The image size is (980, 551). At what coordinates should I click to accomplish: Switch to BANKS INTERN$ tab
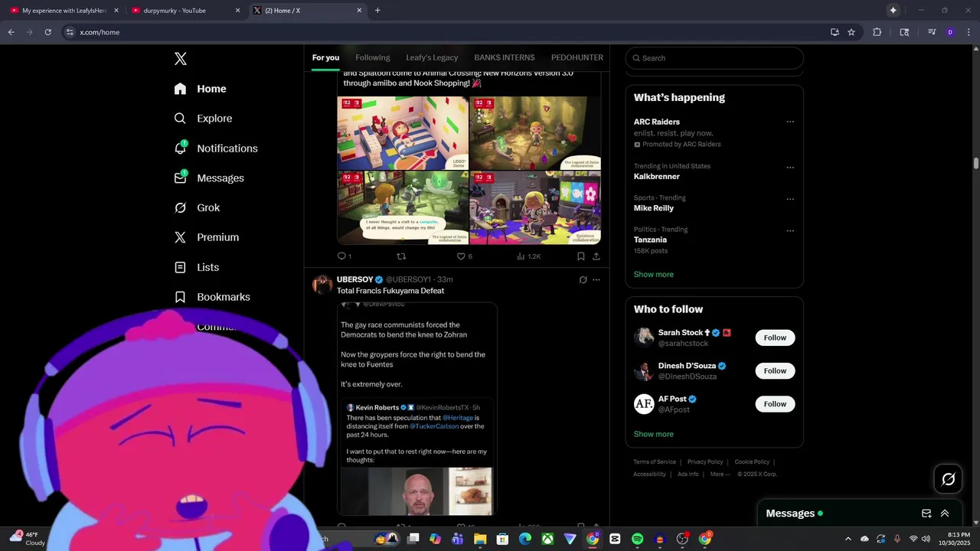(505, 57)
